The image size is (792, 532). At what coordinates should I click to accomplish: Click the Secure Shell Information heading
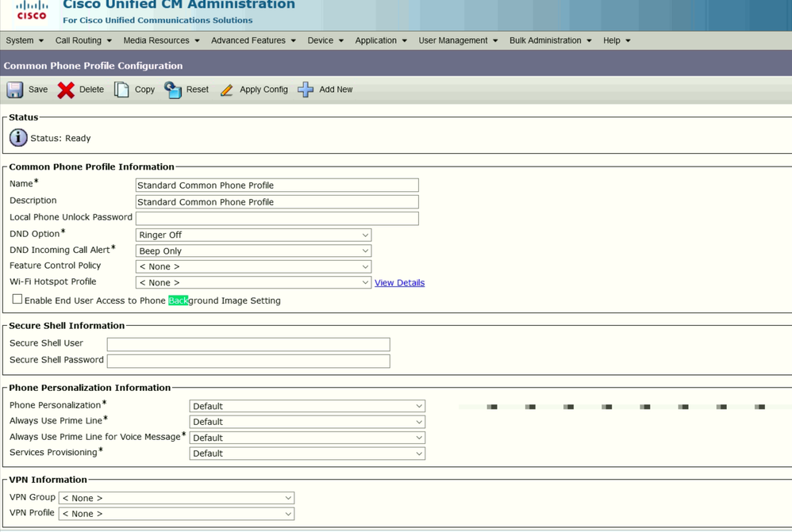coord(67,326)
